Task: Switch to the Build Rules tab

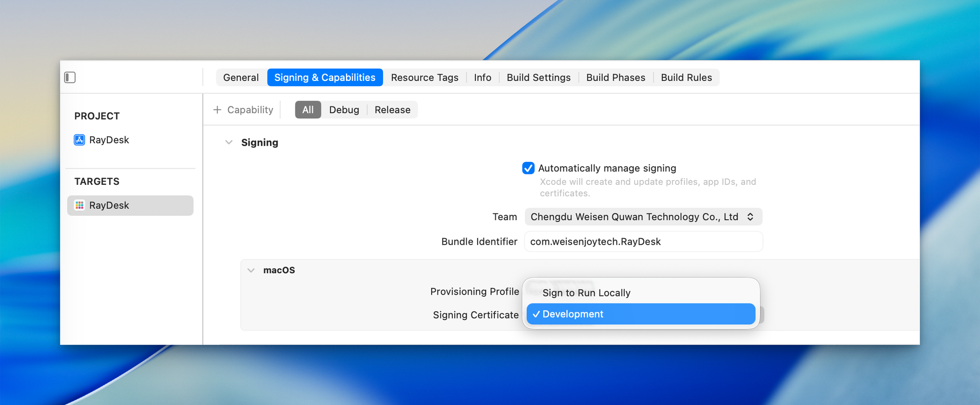Action: (686, 77)
